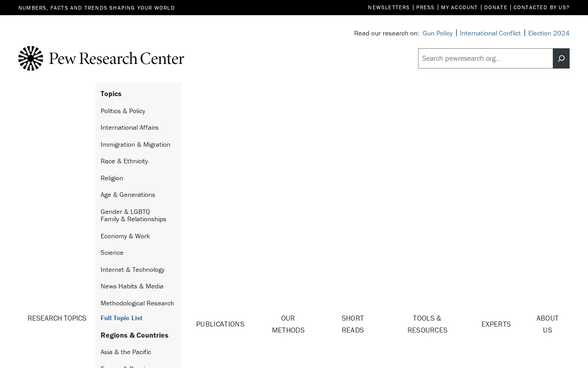Open the Research Topics menu
Image resolution: width=588 pixels, height=368 pixels.
click(x=57, y=318)
